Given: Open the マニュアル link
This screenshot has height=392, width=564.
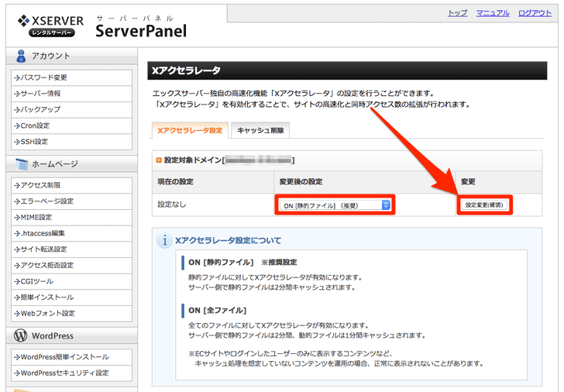Looking at the screenshot, I should coord(493,13).
